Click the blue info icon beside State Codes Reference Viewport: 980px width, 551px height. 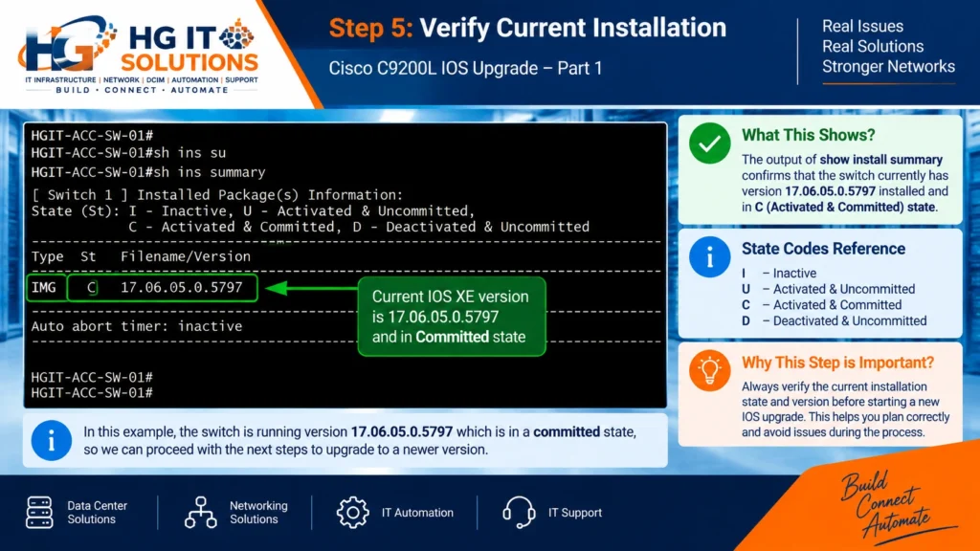pyautogui.click(x=709, y=256)
